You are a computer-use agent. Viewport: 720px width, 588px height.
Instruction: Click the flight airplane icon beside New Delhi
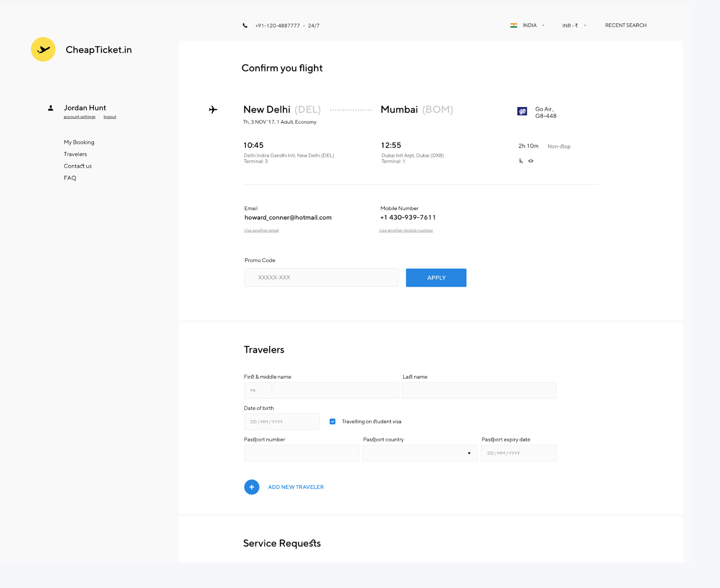tap(213, 110)
